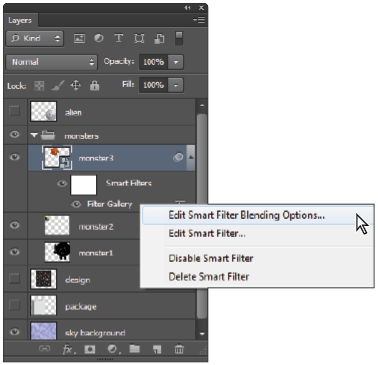Click the monsters group folder icon

click(x=48, y=135)
